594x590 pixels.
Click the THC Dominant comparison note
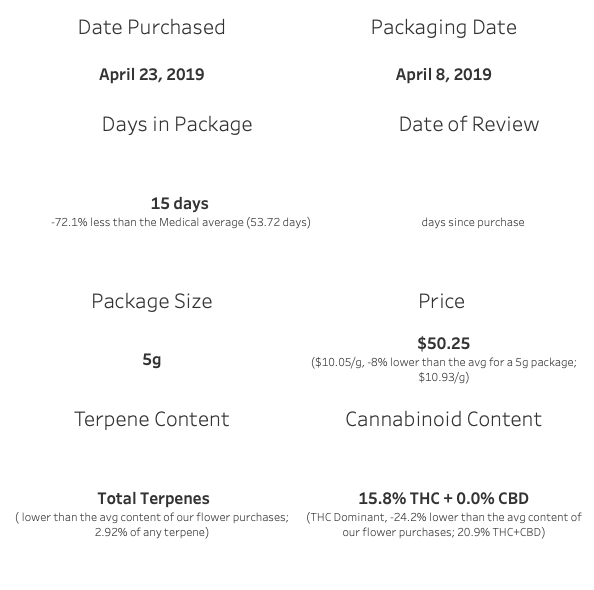coord(444,525)
